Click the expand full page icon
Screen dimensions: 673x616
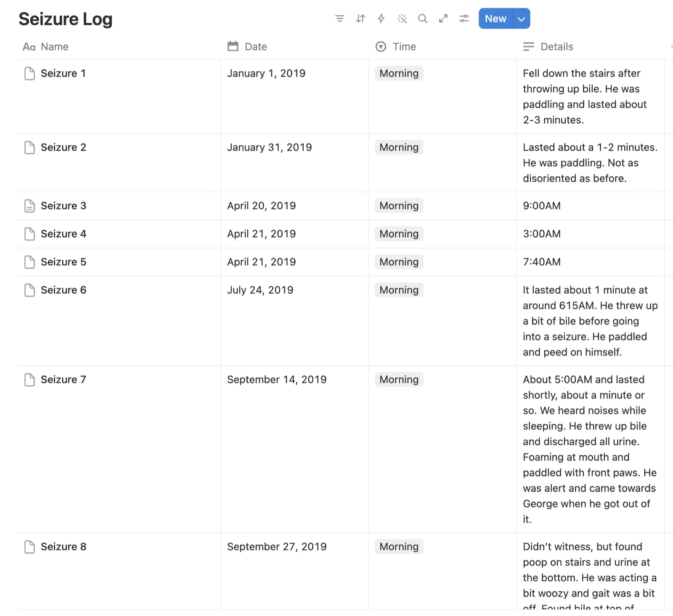pos(443,19)
